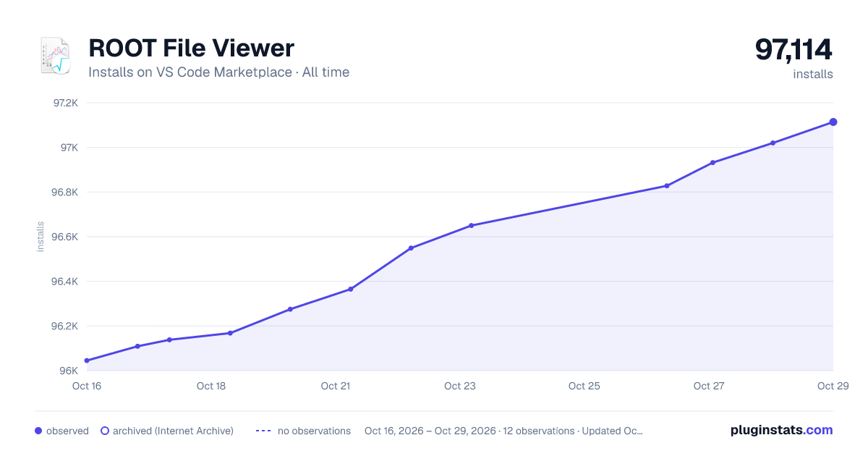The image size is (868, 456).
Task: Click the 96.2K y-axis label
Action: tap(64, 326)
